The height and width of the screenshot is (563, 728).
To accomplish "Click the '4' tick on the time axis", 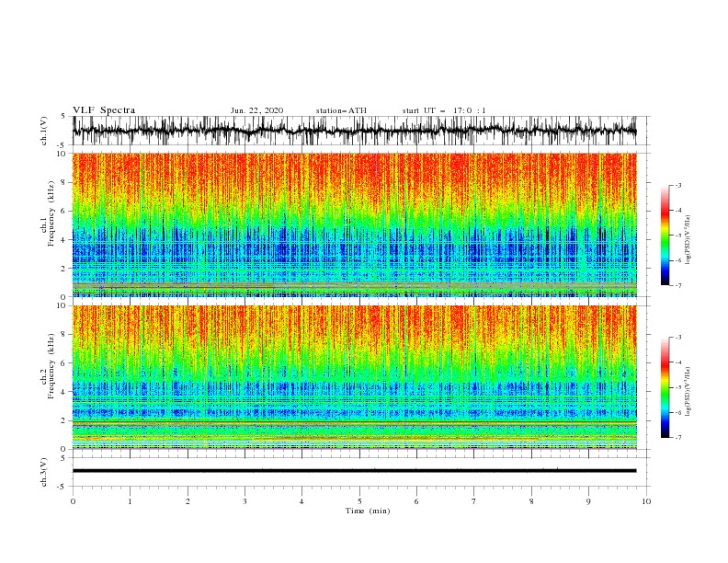I will [x=301, y=501].
